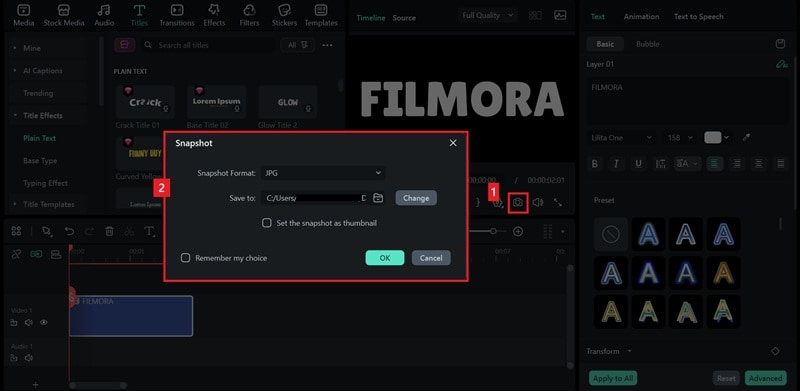Image resolution: width=800 pixels, height=391 pixels.
Task: Check Remember my choice
Action: tap(186, 258)
